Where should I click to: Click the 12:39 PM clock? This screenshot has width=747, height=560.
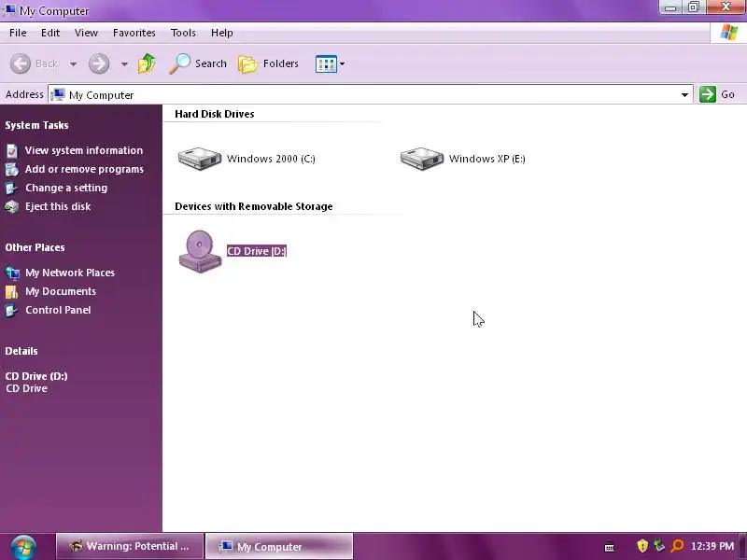(712, 546)
